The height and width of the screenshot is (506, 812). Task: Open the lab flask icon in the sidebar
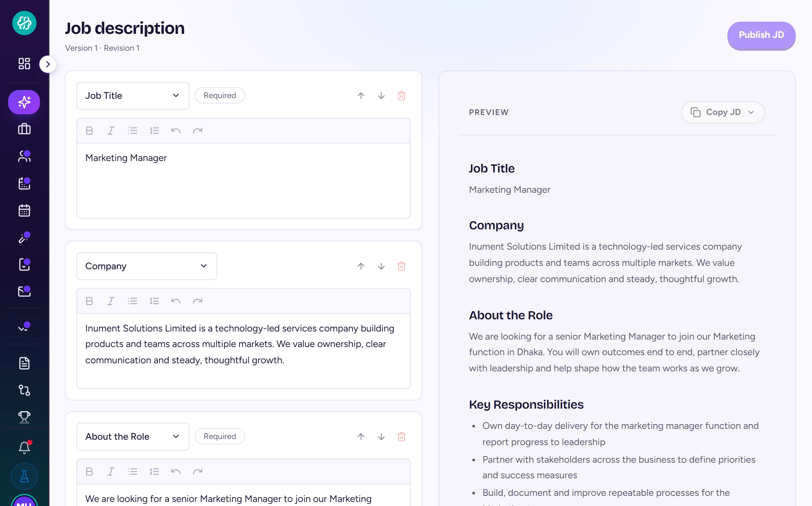click(x=24, y=476)
